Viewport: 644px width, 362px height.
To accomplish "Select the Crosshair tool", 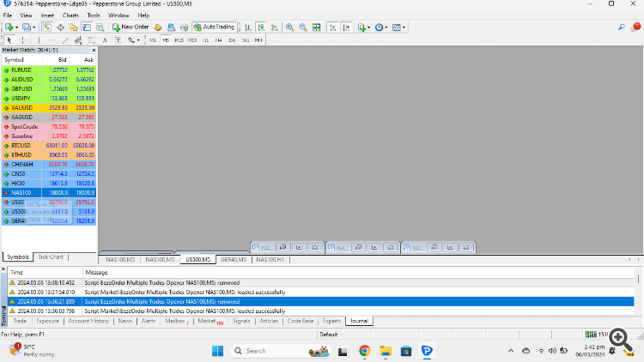I will [x=23, y=40].
